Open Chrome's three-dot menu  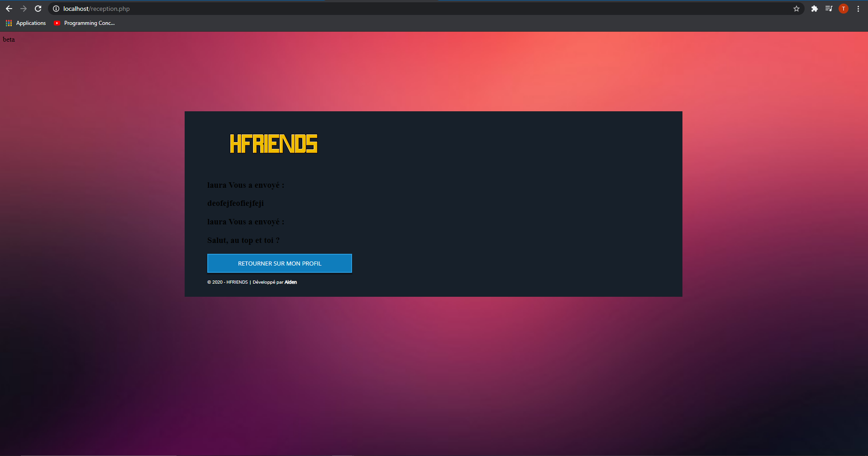point(858,9)
